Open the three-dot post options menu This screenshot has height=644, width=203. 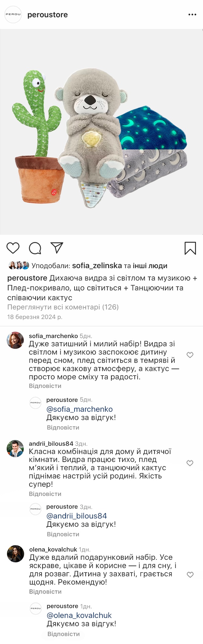pyautogui.click(x=192, y=15)
